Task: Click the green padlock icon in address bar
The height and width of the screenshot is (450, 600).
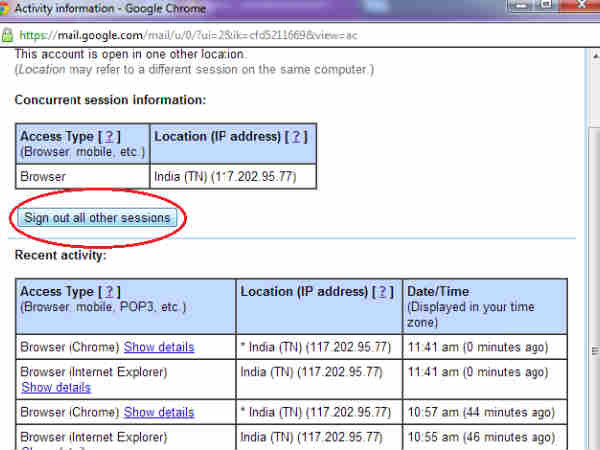Action: click(7, 36)
